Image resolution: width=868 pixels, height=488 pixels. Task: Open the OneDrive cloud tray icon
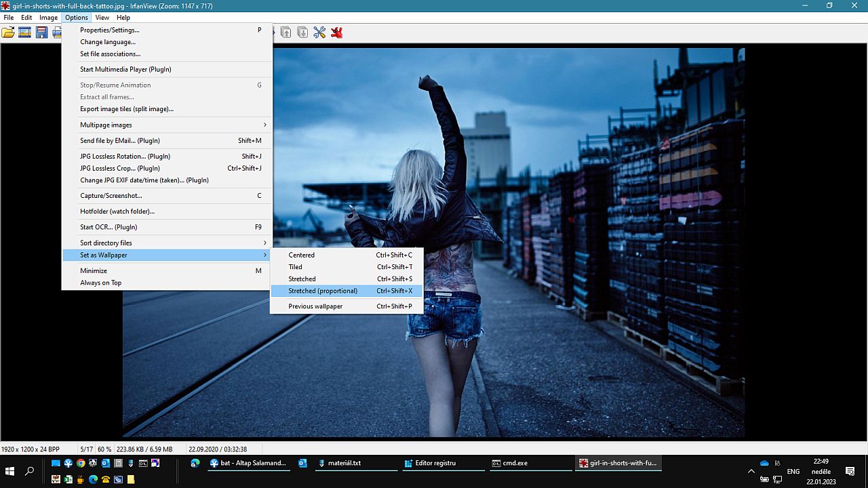pos(764,463)
